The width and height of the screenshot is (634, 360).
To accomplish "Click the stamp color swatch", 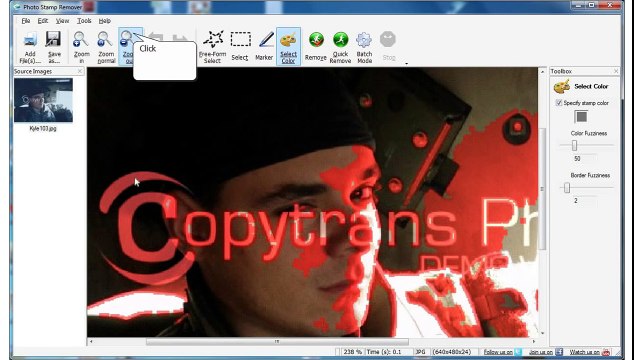I will pos(581,117).
